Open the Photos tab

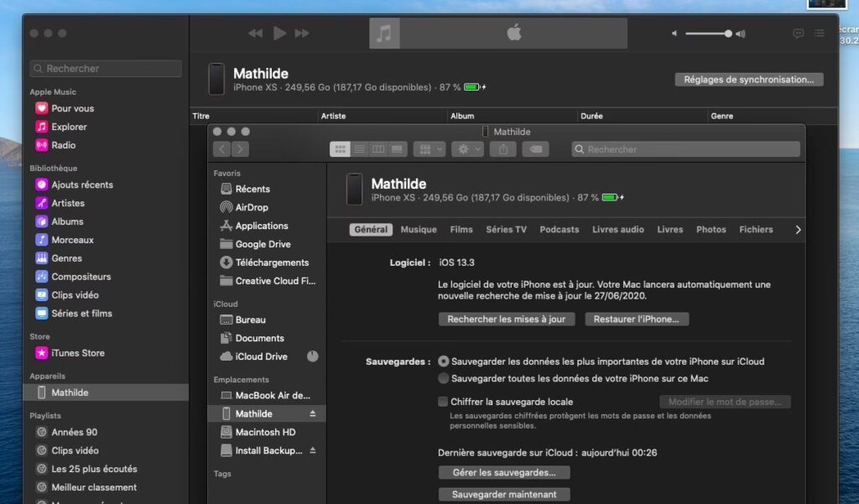point(711,230)
